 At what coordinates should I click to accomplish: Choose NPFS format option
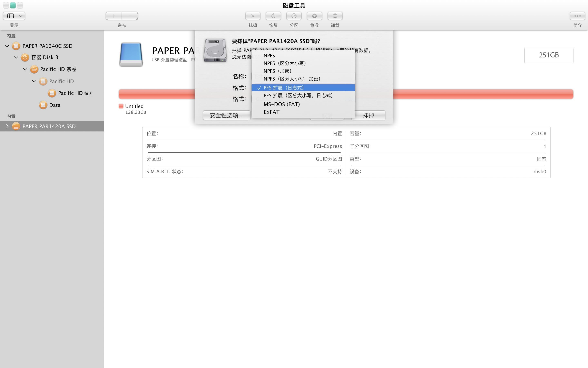tap(303, 55)
